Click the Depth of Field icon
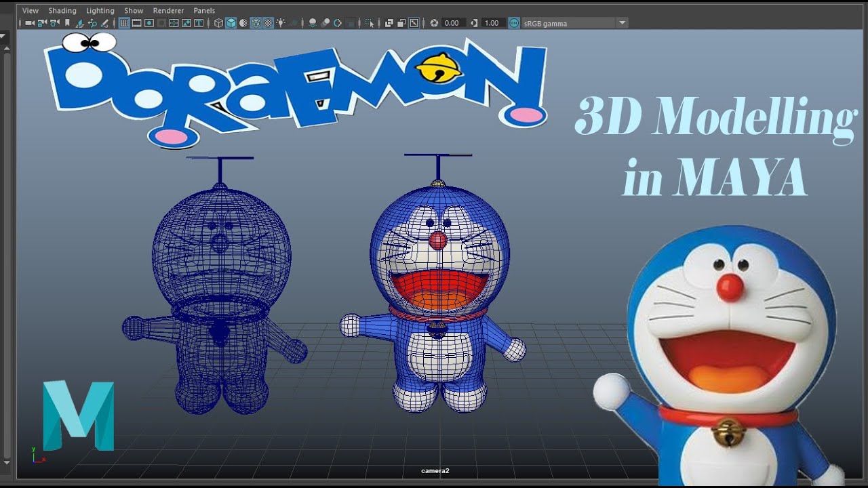This screenshot has width=868, height=488. pyautogui.click(x=351, y=23)
